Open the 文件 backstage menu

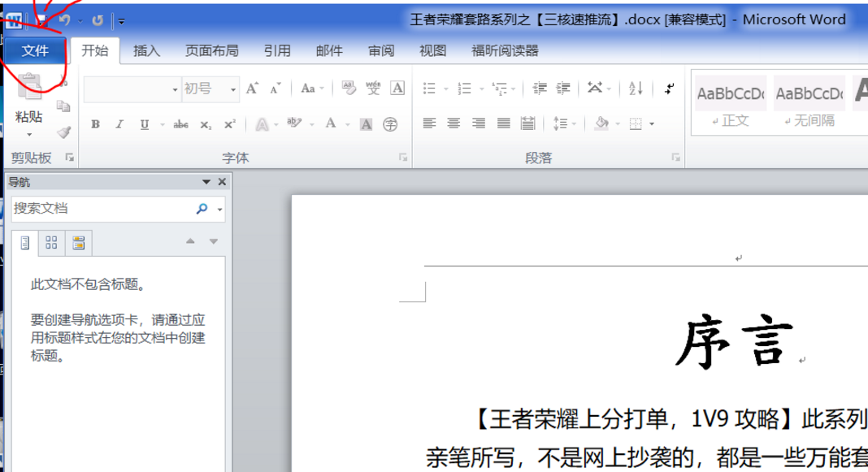37,50
